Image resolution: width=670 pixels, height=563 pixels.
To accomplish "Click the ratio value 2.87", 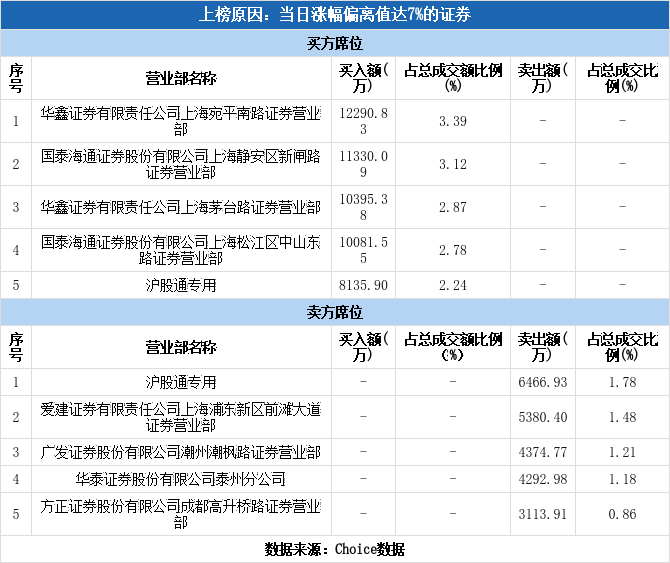I will point(453,207).
